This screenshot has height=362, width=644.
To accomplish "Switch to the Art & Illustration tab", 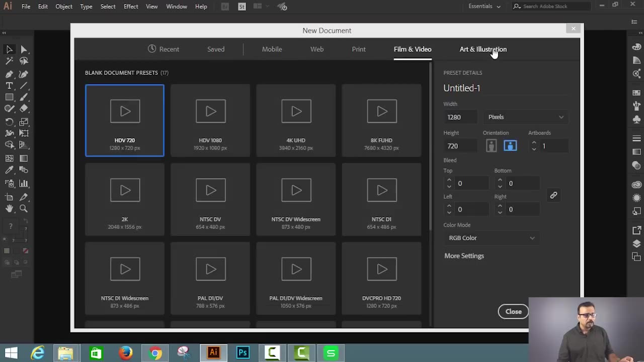I will 483,49.
